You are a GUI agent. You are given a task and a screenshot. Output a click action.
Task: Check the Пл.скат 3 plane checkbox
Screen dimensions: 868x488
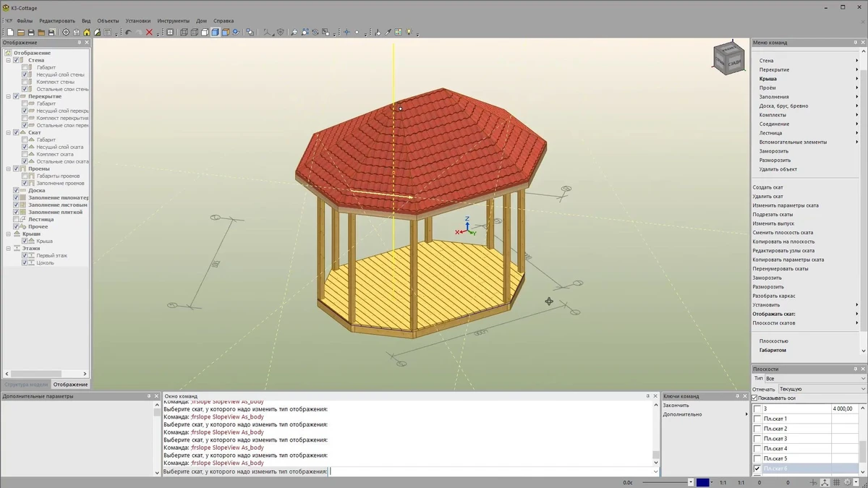coord(757,439)
